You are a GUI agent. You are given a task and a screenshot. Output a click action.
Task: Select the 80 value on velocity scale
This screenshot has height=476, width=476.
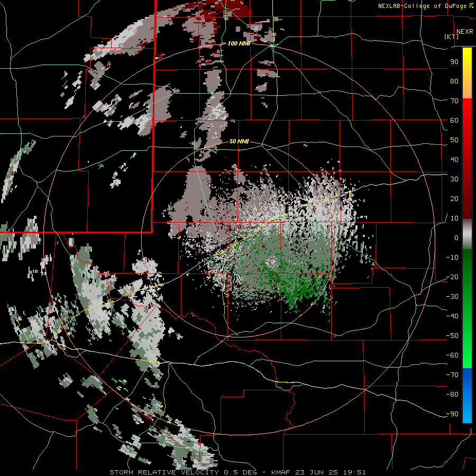click(x=454, y=81)
